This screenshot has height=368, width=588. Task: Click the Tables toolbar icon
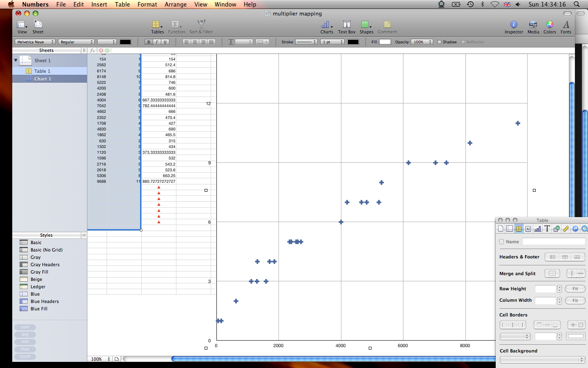pos(157,27)
